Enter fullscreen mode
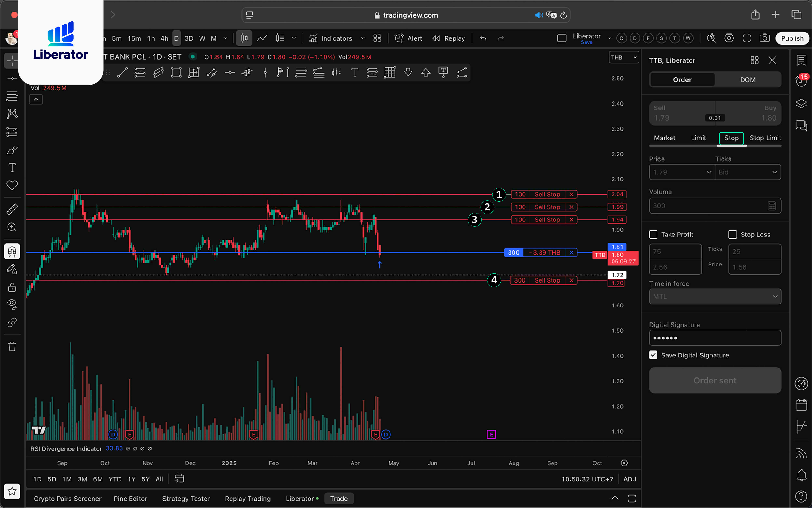The image size is (812, 508). 747,38
